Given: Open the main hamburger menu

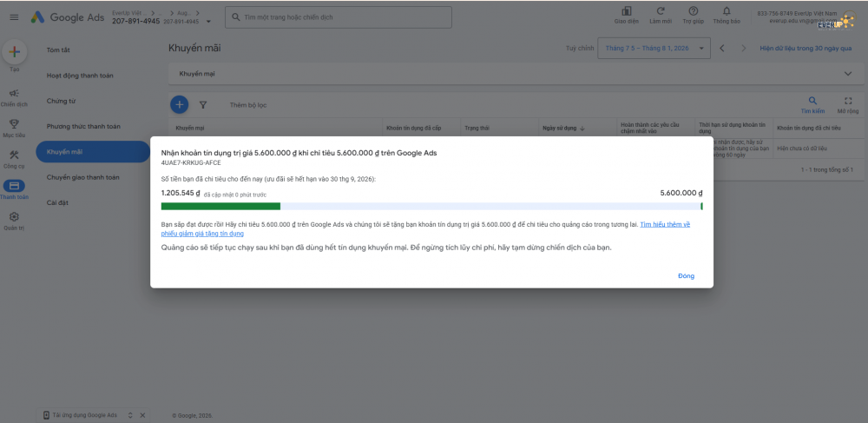Looking at the screenshot, I should click(x=14, y=17).
